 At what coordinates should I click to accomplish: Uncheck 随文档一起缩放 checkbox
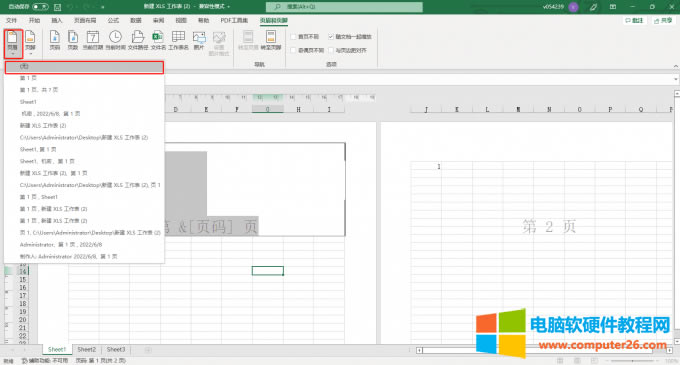coord(331,37)
